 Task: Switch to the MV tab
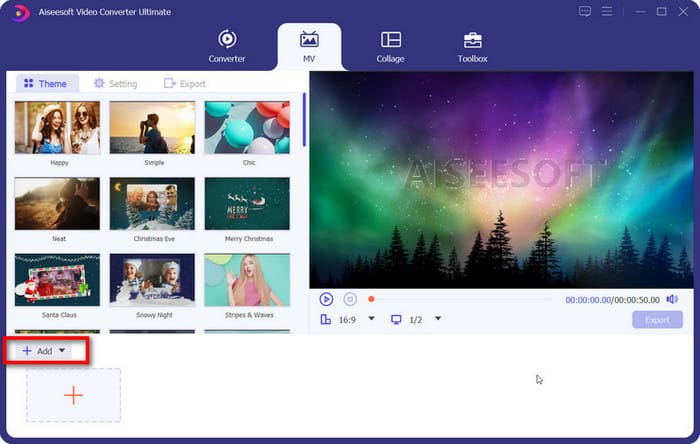pyautogui.click(x=309, y=46)
